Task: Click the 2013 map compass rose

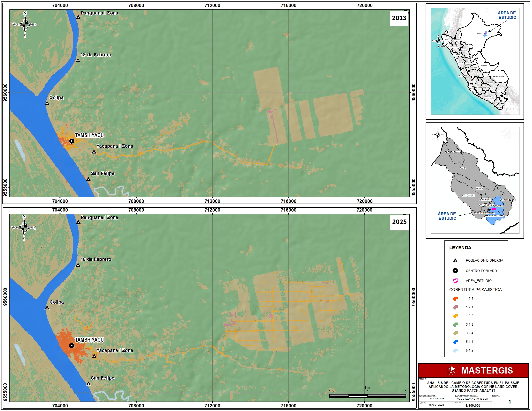Action: (25, 24)
